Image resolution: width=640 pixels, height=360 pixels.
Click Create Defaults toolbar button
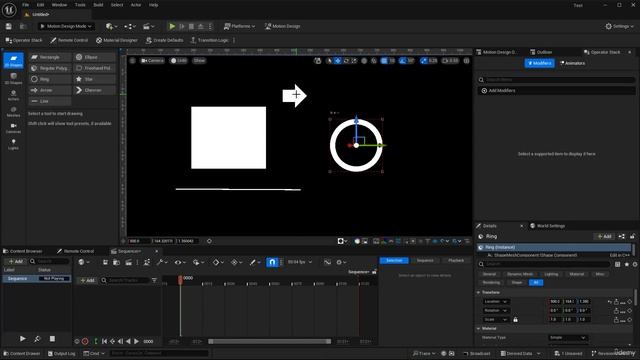(164, 40)
